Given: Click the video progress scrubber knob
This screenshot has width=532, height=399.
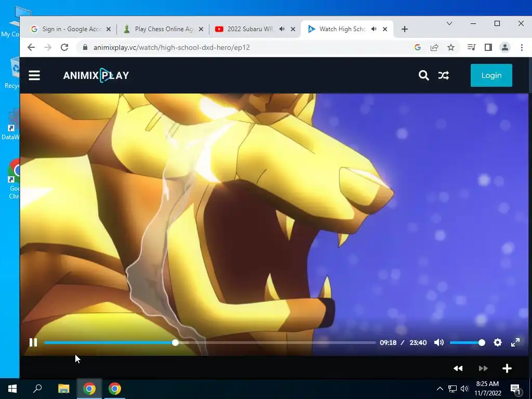Looking at the screenshot, I should click(176, 343).
